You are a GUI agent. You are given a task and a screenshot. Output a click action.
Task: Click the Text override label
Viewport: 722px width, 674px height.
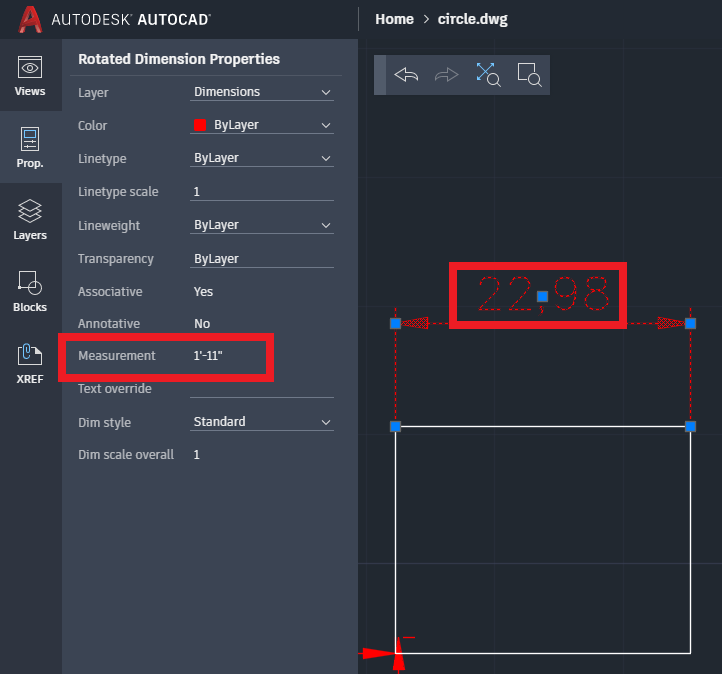click(x=115, y=389)
